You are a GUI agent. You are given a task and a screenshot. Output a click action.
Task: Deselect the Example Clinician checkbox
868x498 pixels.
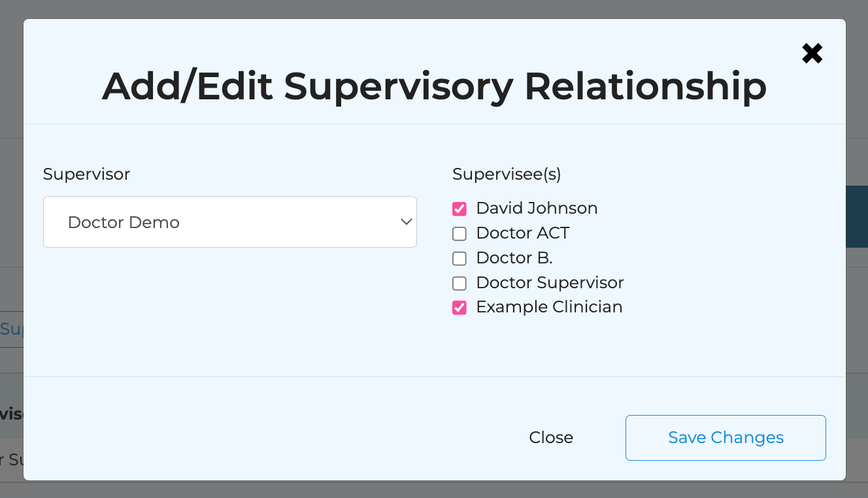(x=459, y=308)
